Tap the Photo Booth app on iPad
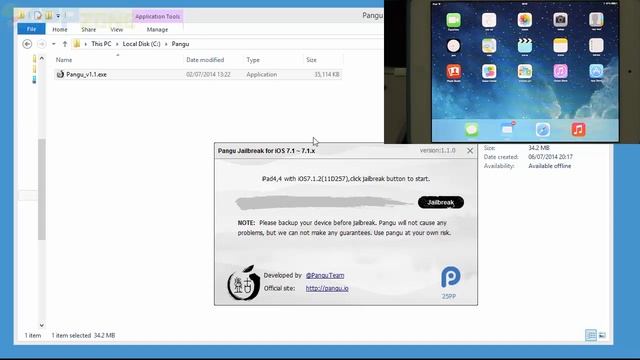Viewport: 640px width, 360px height. [x=453, y=71]
